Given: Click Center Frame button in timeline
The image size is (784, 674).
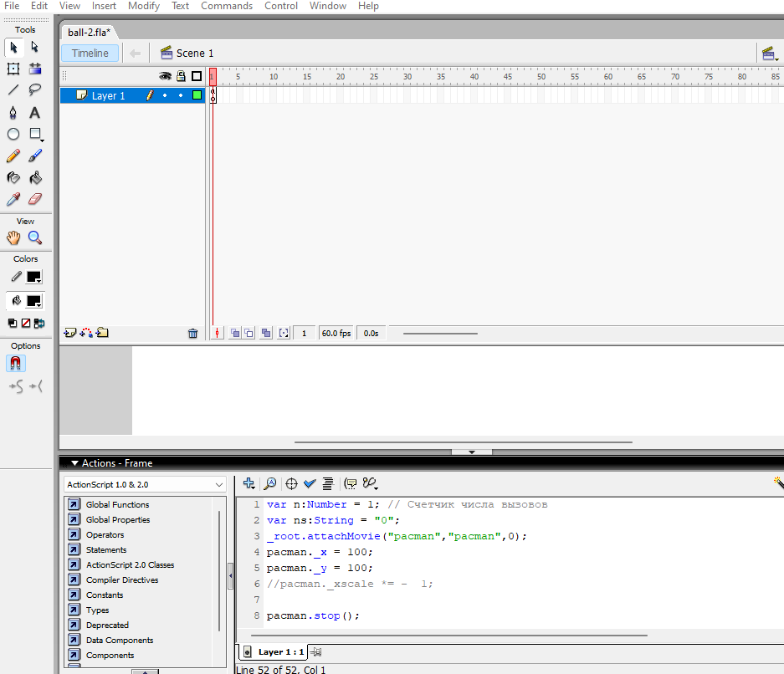Looking at the screenshot, I should pyautogui.click(x=217, y=334).
